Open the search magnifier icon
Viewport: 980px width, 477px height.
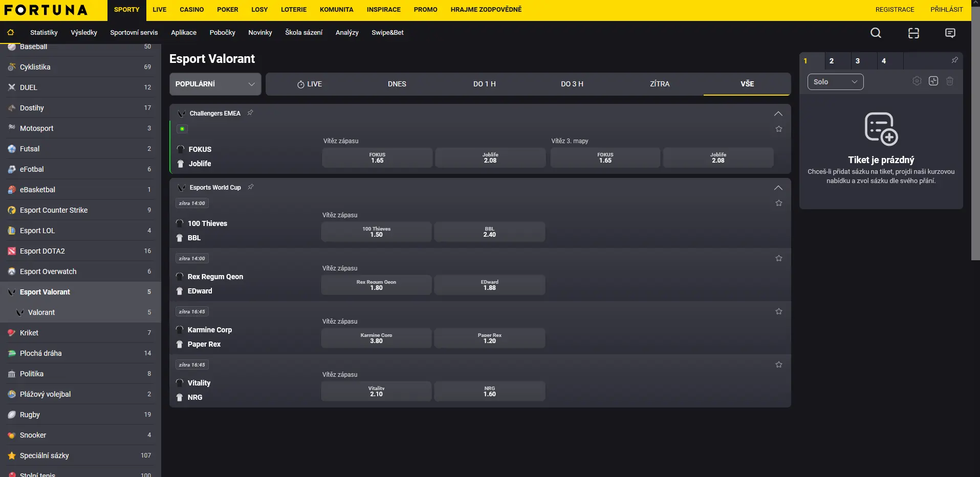pyautogui.click(x=876, y=33)
